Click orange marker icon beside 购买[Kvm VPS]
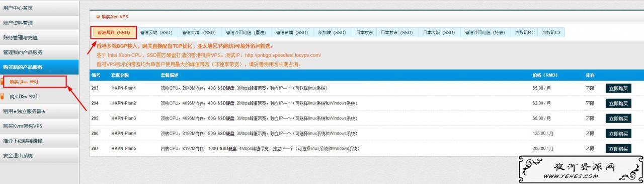 (x=2, y=96)
